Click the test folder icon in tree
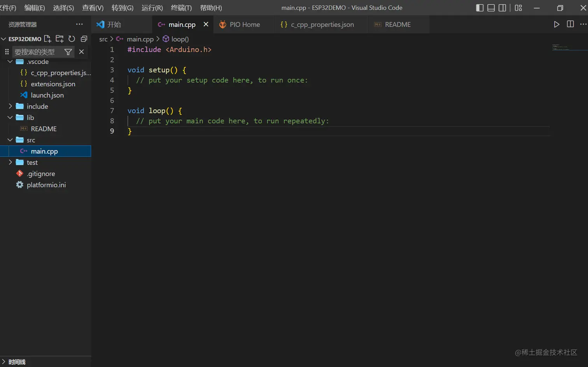The height and width of the screenshot is (367, 588). pos(20,163)
